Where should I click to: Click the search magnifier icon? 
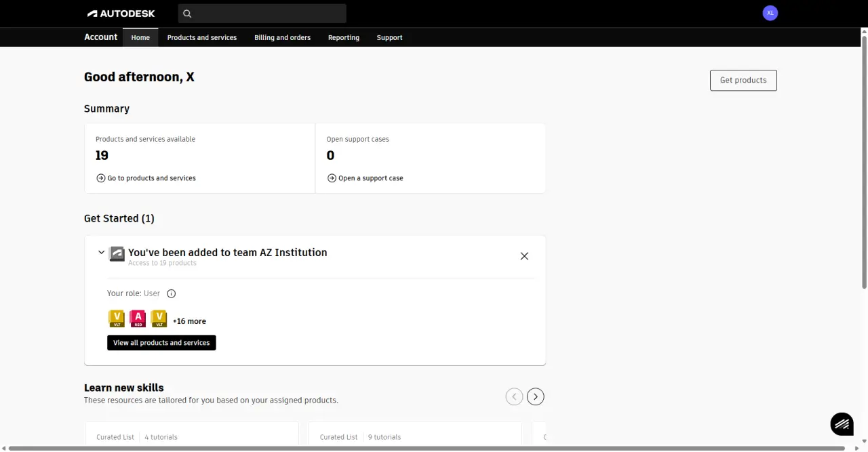click(x=187, y=14)
